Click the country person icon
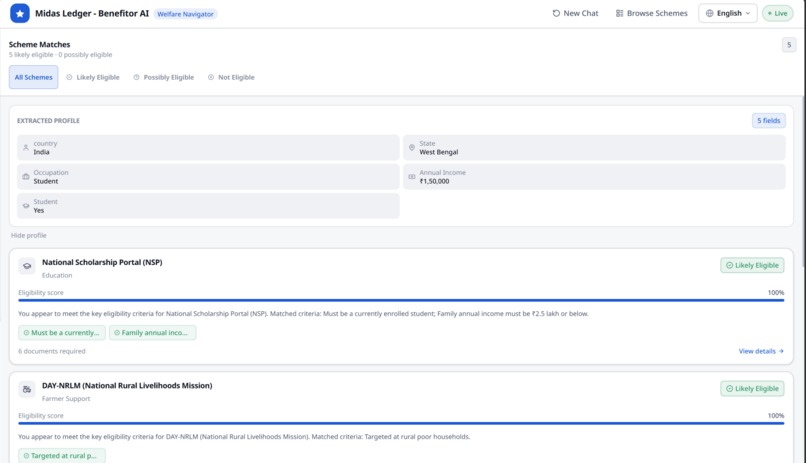Image resolution: width=806 pixels, height=463 pixels. click(x=26, y=147)
